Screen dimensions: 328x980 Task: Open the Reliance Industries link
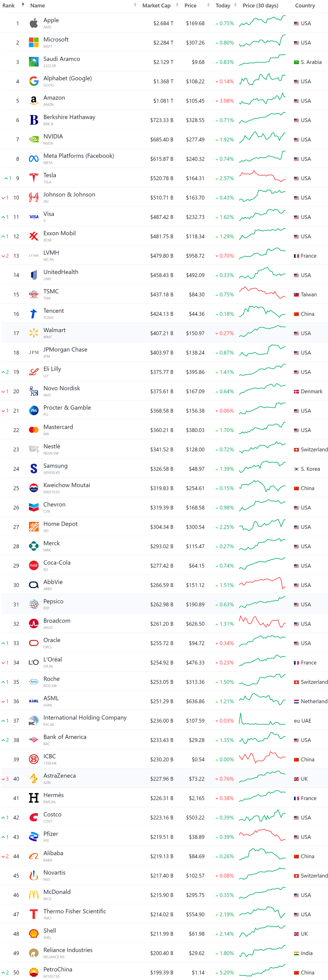coord(68,950)
